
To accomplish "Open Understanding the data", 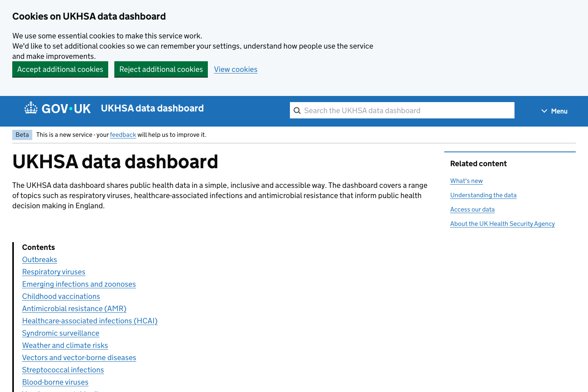I will click(x=483, y=195).
